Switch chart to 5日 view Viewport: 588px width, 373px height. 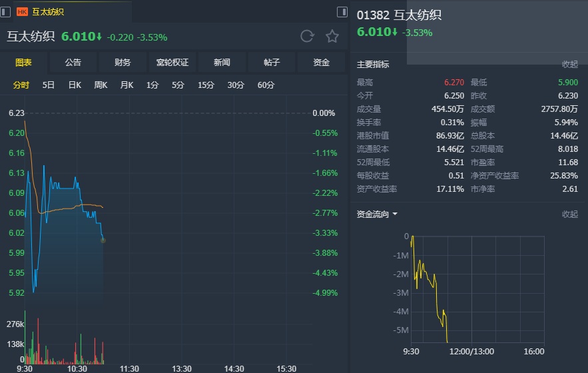pyautogui.click(x=49, y=85)
